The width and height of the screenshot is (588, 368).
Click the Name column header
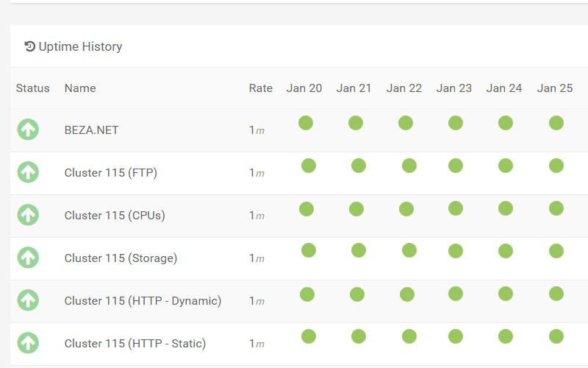[x=80, y=88]
